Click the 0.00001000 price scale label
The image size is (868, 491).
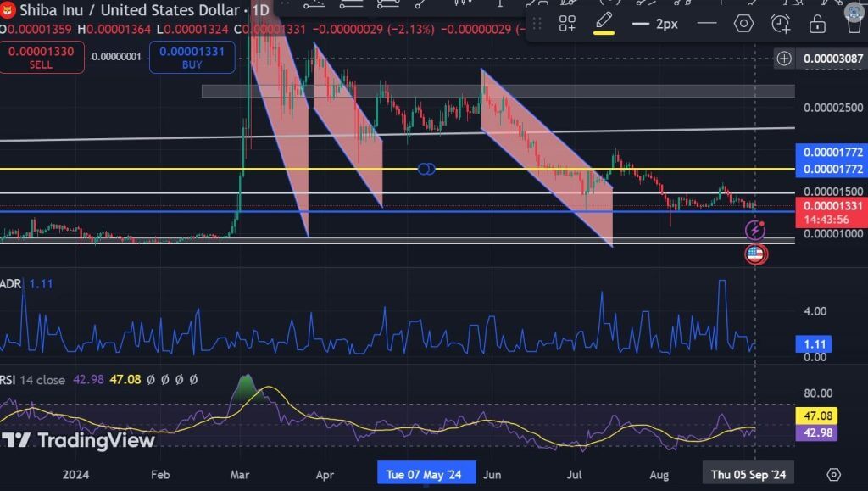click(833, 233)
